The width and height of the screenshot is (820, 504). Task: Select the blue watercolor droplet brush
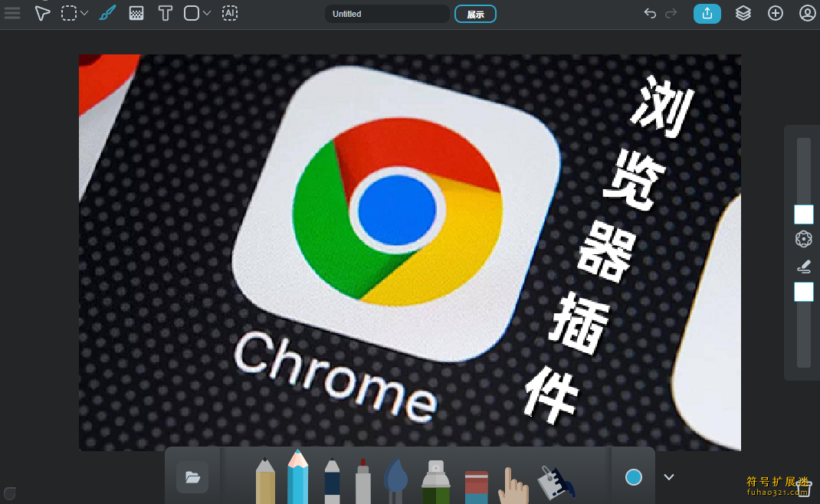click(x=396, y=481)
